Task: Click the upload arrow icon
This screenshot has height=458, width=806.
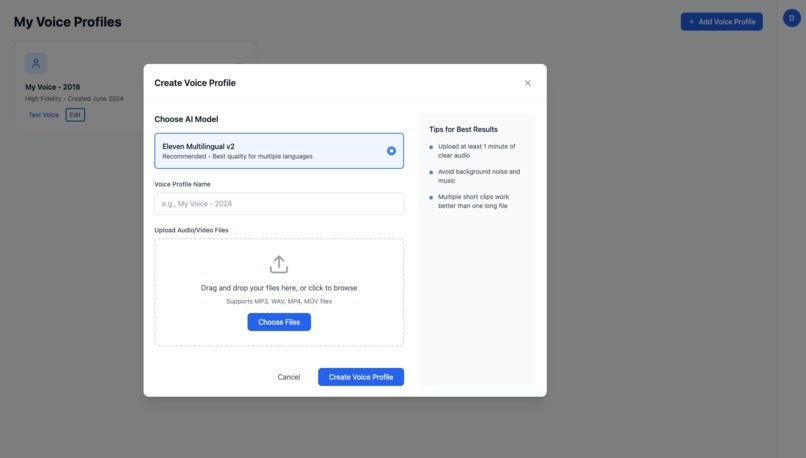Action: point(279,264)
